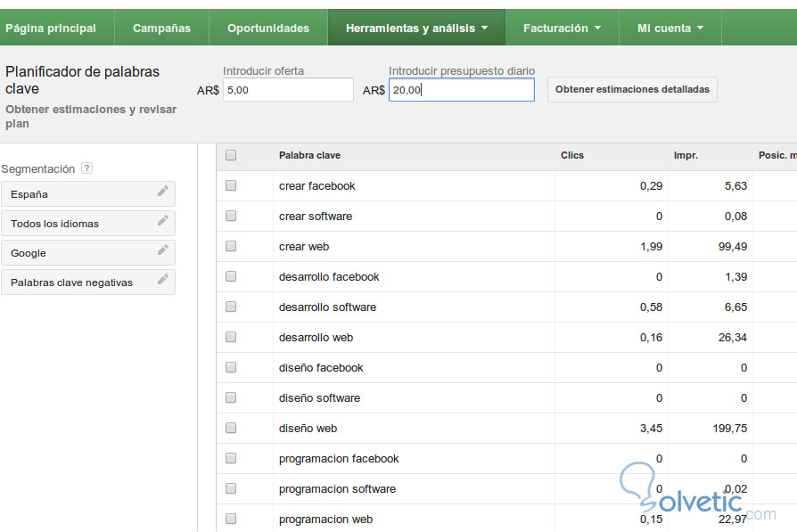Click Obtener estimaciones detalladas button
Viewport: 797px width, 532px height.
(632, 89)
